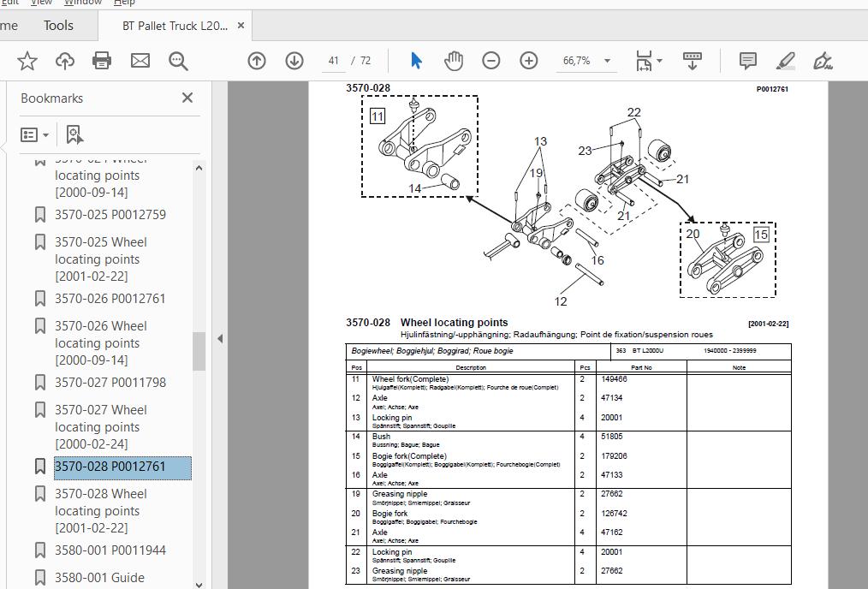Upload file to Document Cloud
Viewport: 868px width, 589px height.
65,60
